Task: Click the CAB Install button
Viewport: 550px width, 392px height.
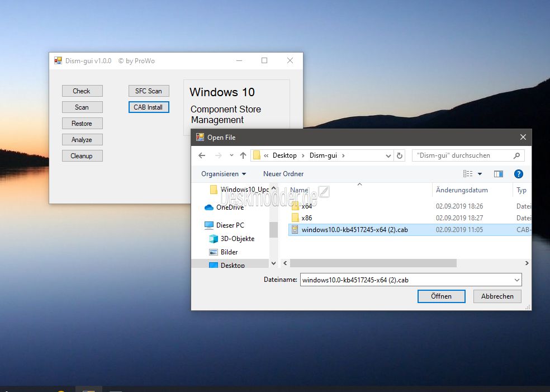Action: click(x=149, y=107)
